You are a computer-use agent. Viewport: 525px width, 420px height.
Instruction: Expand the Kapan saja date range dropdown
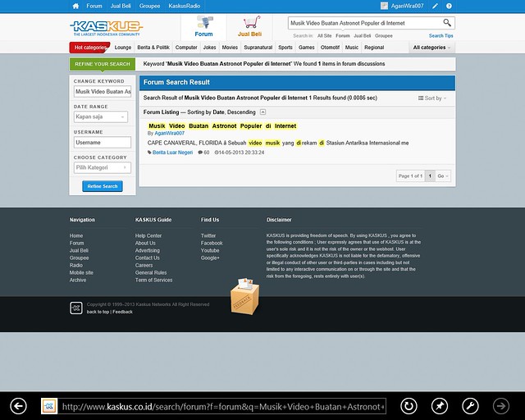coord(102,117)
